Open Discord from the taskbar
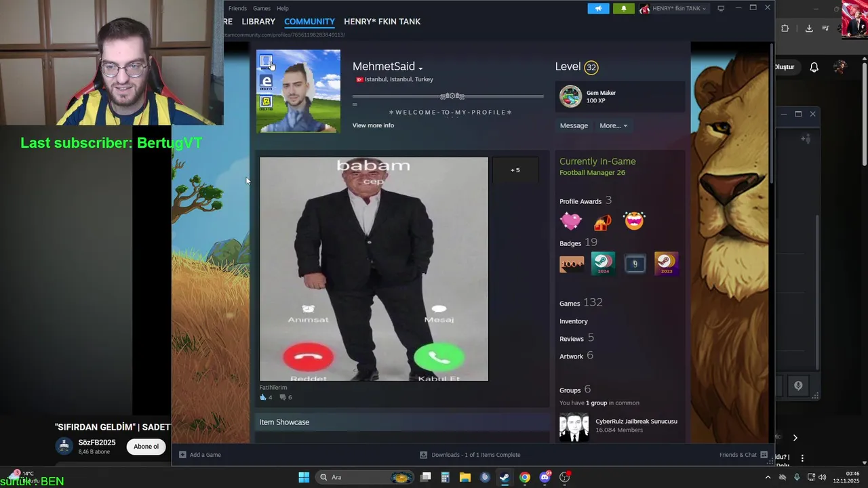 click(x=545, y=477)
